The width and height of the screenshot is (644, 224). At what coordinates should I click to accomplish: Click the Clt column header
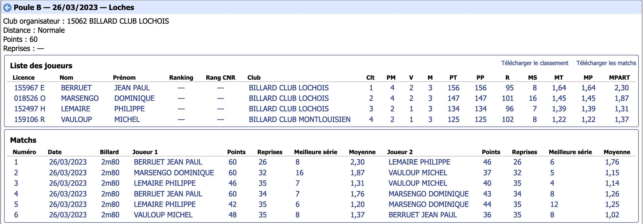coord(370,78)
